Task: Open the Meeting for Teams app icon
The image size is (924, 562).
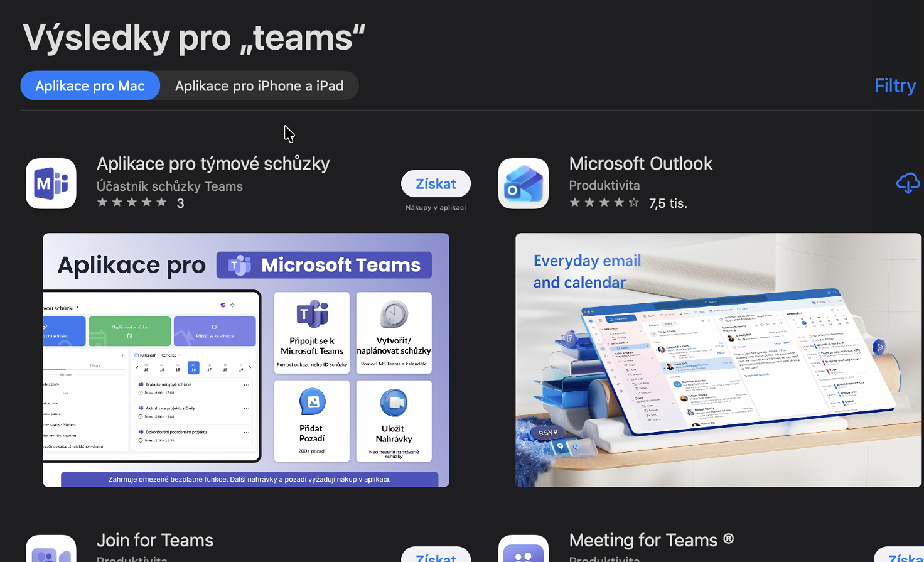Action: pyautogui.click(x=524, y=548)
